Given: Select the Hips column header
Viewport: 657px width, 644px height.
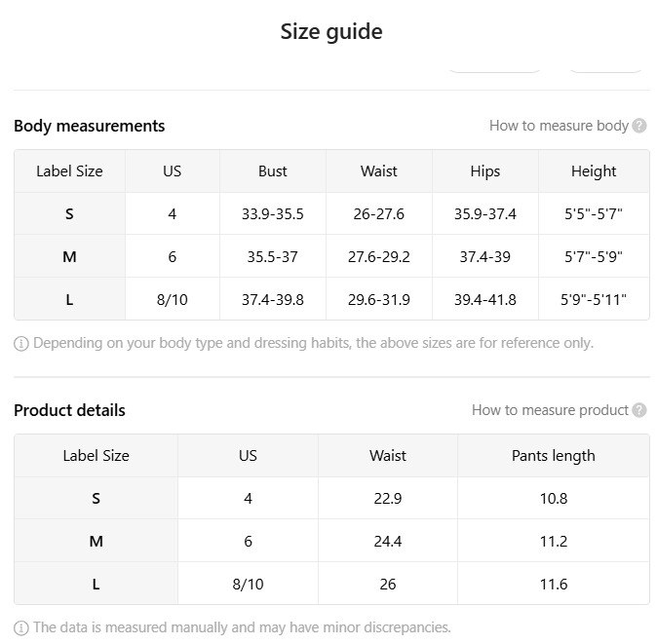Looking at the screenshot, I should pos(484,171).
